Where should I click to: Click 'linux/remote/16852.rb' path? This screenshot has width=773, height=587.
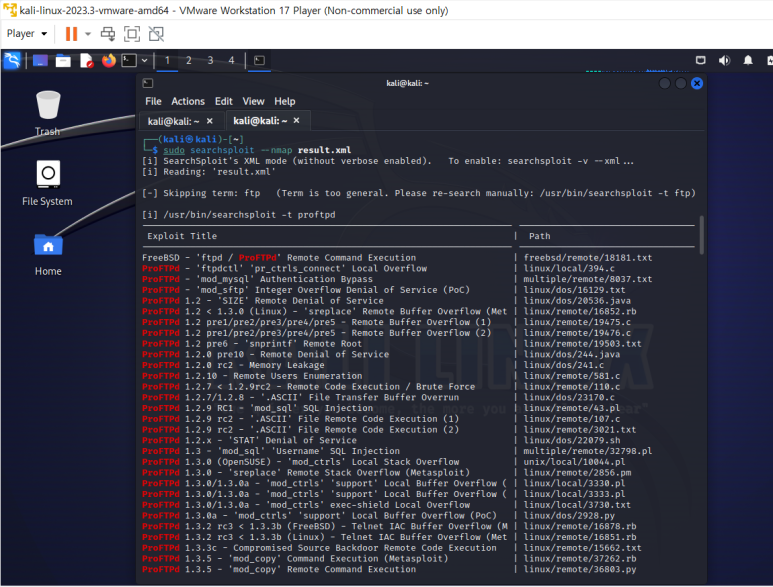coord(580,311)
